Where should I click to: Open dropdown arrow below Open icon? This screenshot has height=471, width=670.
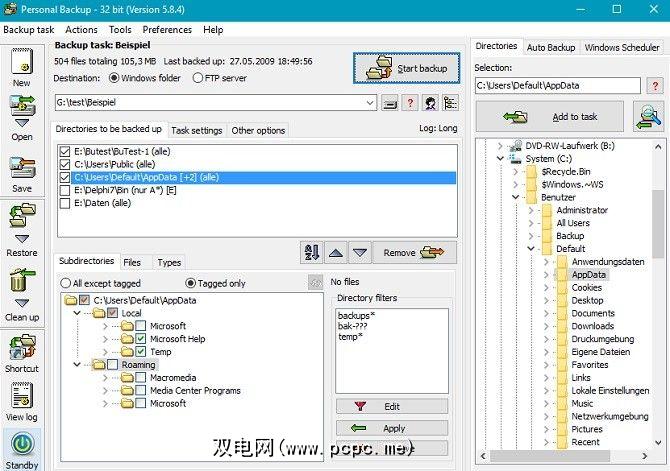tap(22, 123)
